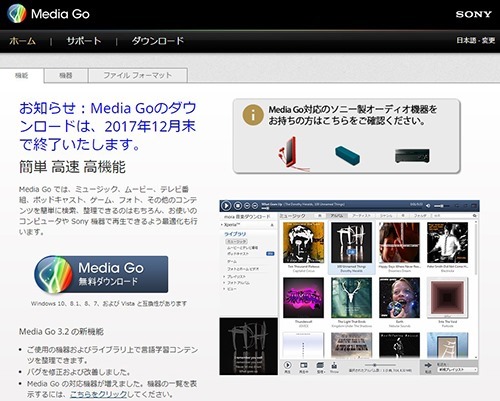Open the Earth album cover
The height and width of the screenshot is (401, 500).
399,298
